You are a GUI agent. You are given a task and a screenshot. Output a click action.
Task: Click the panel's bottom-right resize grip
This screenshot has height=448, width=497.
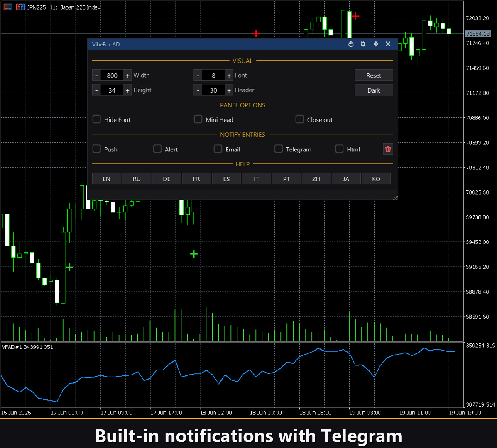395,197
